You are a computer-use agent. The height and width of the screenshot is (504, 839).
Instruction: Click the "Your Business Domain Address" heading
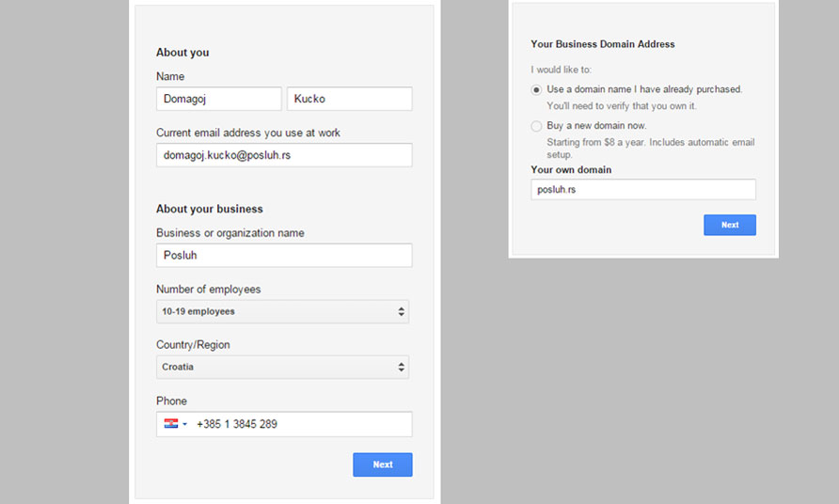tap(603, 44)
